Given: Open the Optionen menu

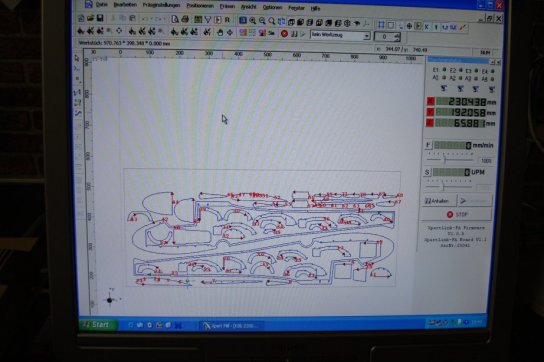Looking at the screenshot, I should coord(272,7).
